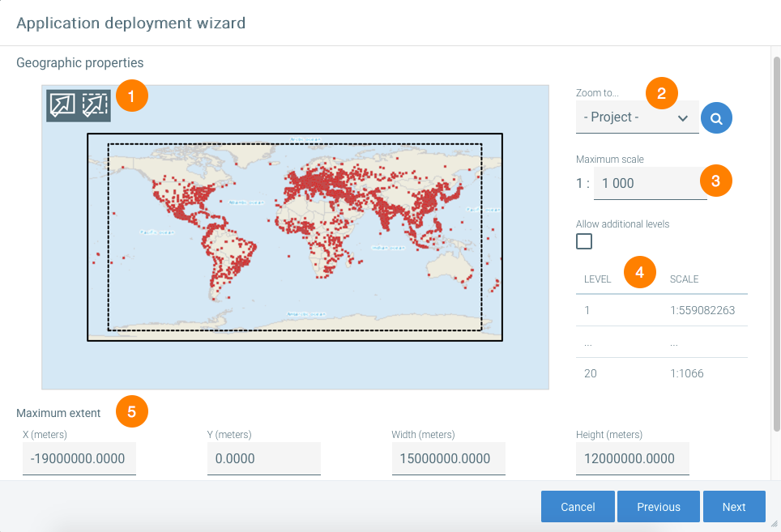781x532 pixels.
Task: Proceed with the Next button
Action: (734, 507)
